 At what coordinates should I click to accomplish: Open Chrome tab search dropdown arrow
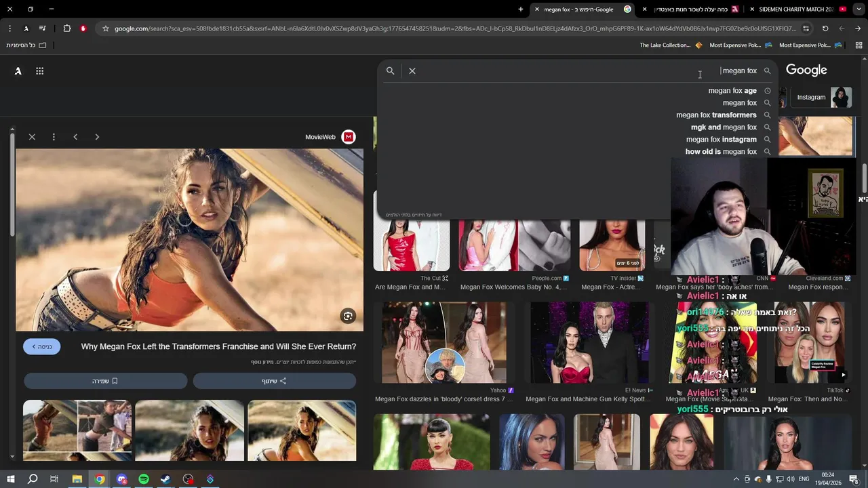point(858,9)
